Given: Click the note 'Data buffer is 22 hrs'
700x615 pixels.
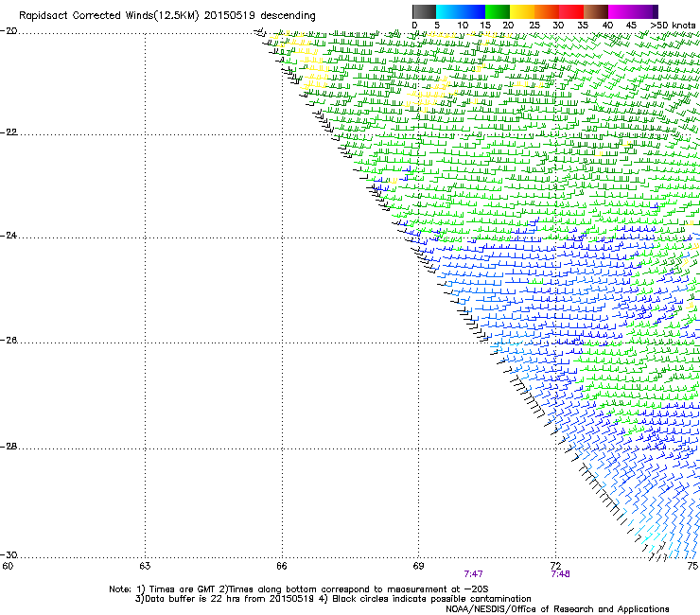Looking at the screenshot, I should [192, 599].
